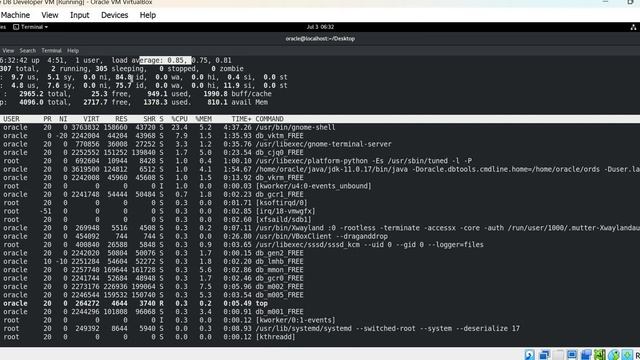
Task: Open the terminal window's Terminal menu
Action: point(51,51)
